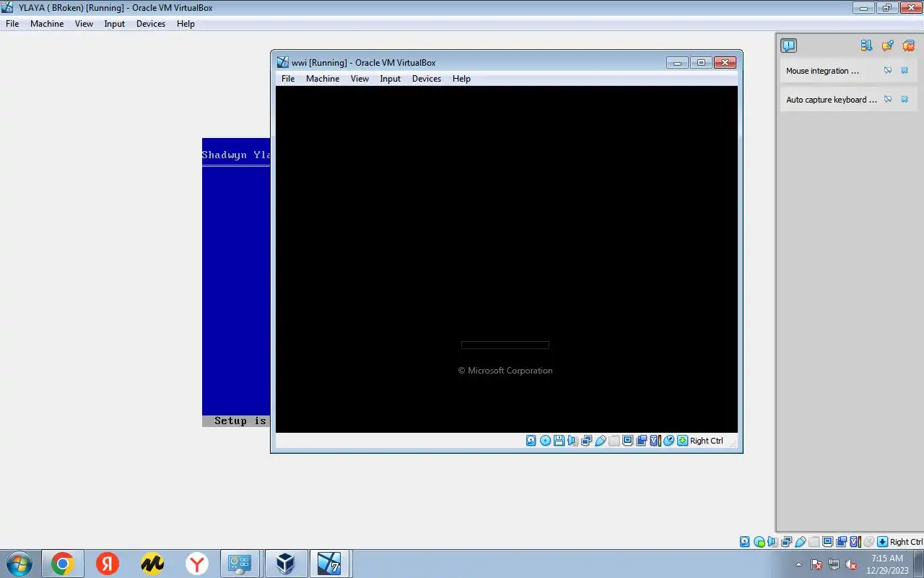Open the taskbar clock showing 7:15 AM
The image size is (924, 578).
point(888,564)
